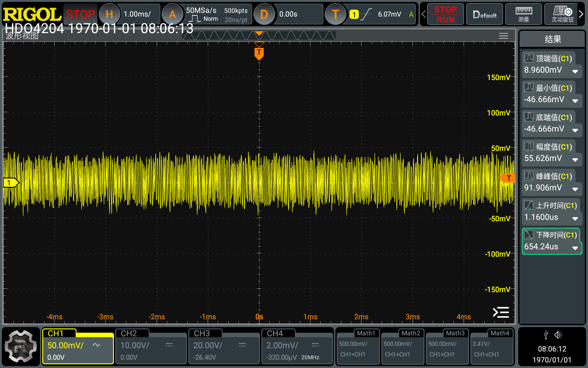Click the 灵动旋钮 flex knob icon
This screenshot has width=588, height=368.
(x=562, y=14)
